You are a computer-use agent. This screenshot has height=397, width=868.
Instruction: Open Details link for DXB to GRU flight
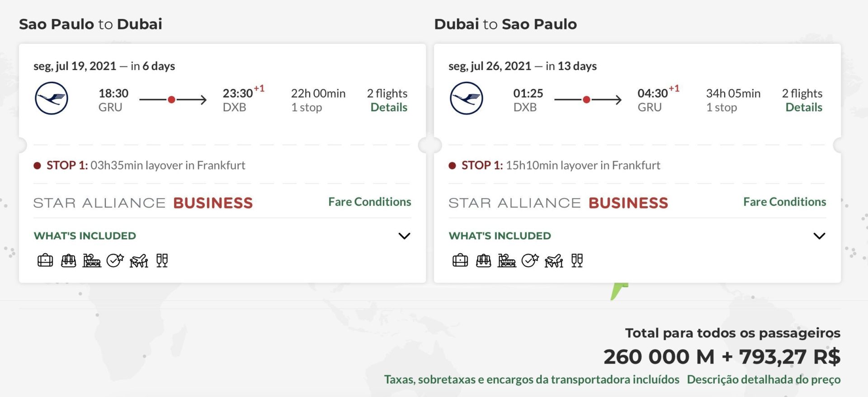804,107
